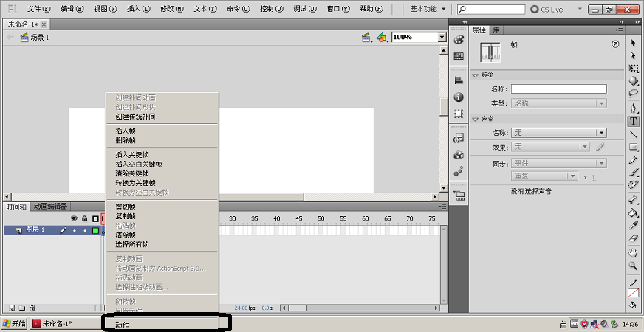
Task: Click the 开始 Start button
Action: 14,323
